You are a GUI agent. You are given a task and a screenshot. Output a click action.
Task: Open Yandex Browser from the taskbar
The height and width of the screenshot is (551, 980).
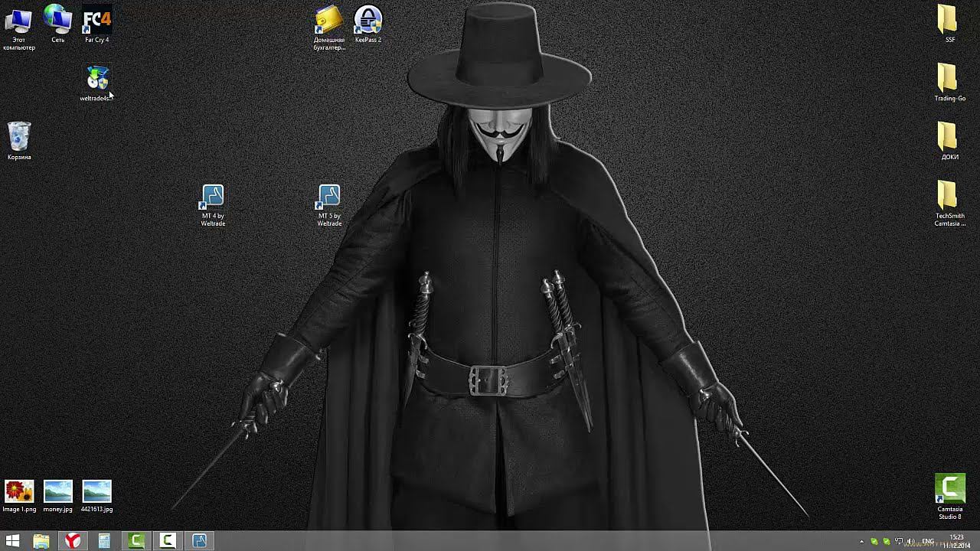pos(73,541)
